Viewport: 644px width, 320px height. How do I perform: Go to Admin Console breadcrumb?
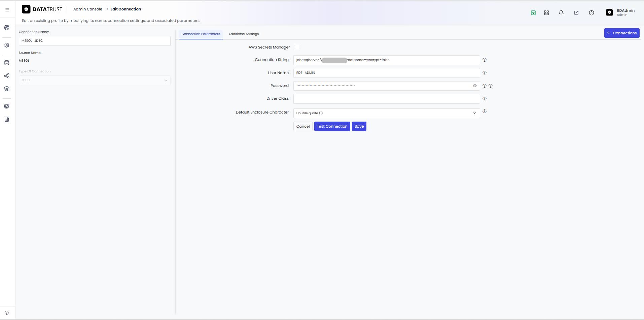click(x=88, y=9)
